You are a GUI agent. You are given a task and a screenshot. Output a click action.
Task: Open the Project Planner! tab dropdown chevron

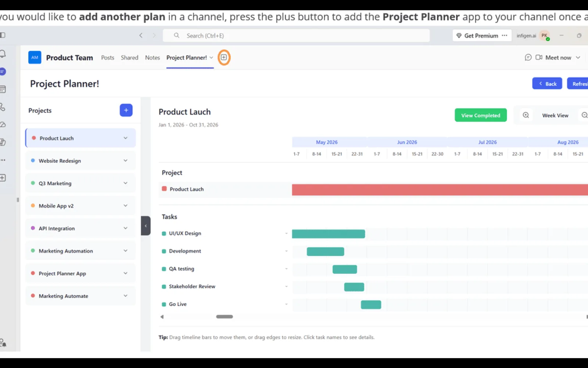(x=211, y=58)
